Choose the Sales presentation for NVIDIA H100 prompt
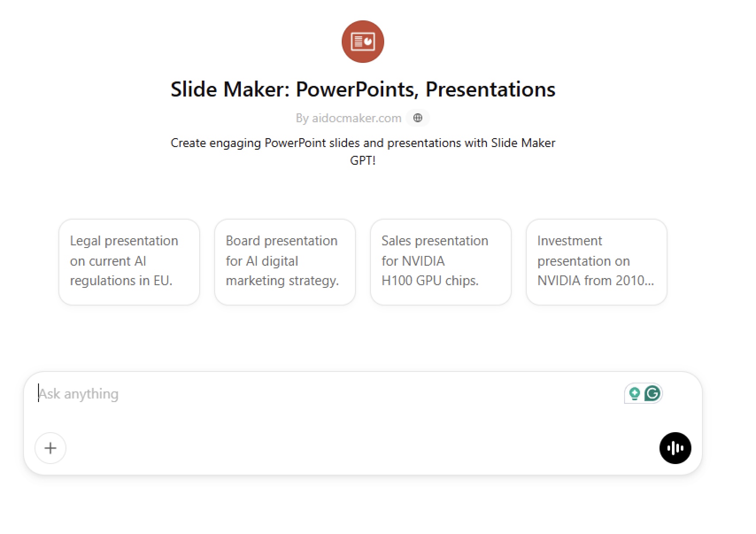The image size is (756, 534). [x=441, y=262]
